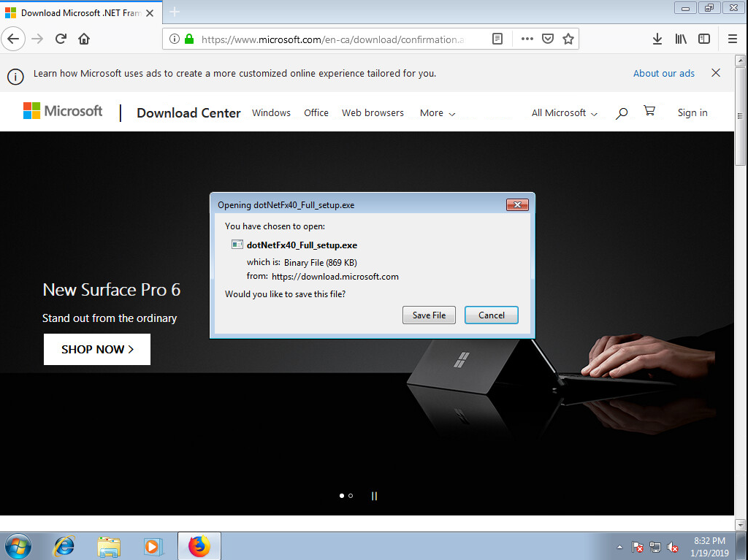This screenshot has height=560, width=748.
Task: Click the green secure padlock icon
Action: [189, 39]
